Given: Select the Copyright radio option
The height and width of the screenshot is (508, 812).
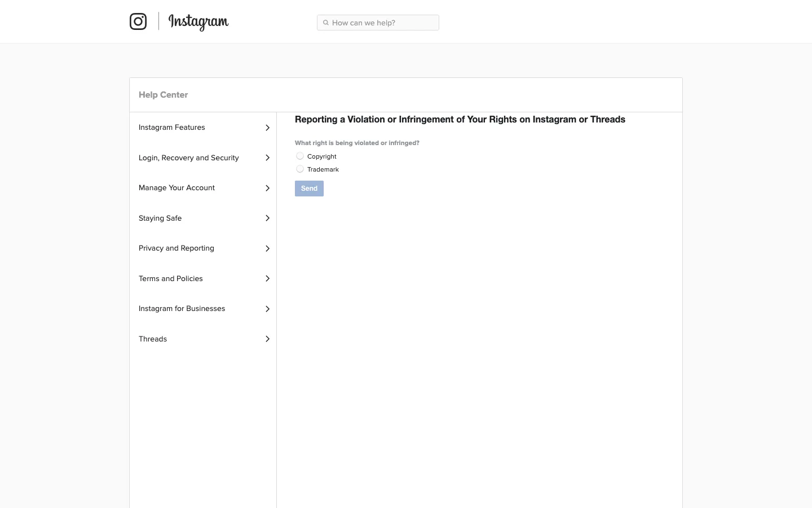Looking at the screenshot, I should click(x=300, y=156).
